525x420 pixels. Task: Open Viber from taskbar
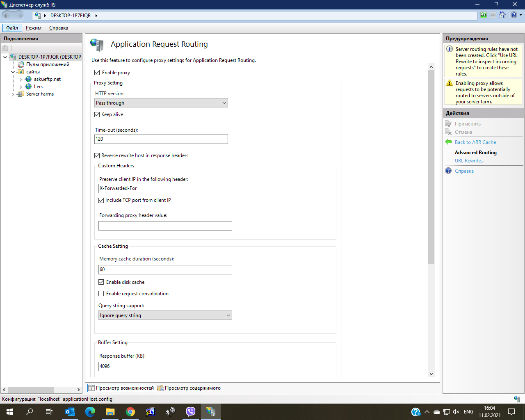[191, 412]
